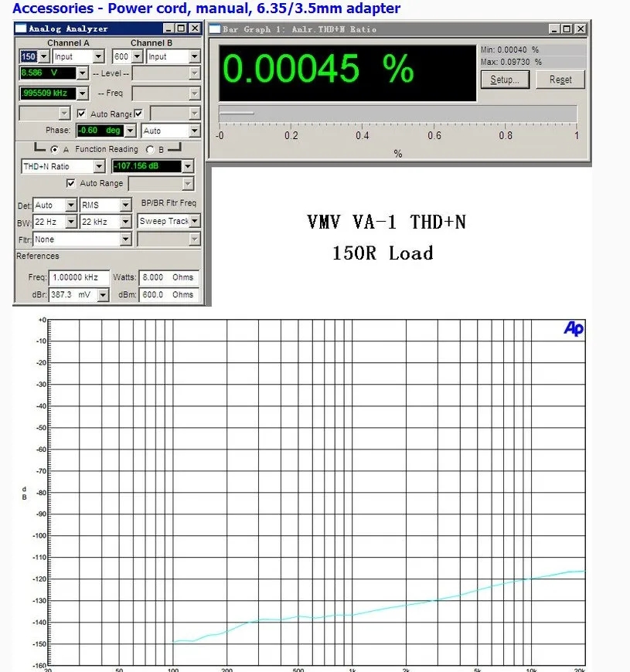This screenshot has width=630, height=672.
Task: Click the Min: 0.00040 % readout
Action: [509, 49]
